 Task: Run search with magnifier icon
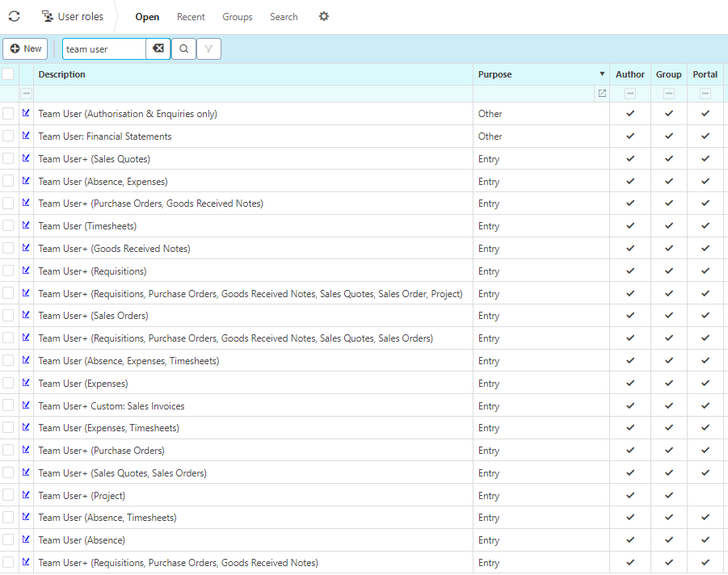(x=184, y=48)
